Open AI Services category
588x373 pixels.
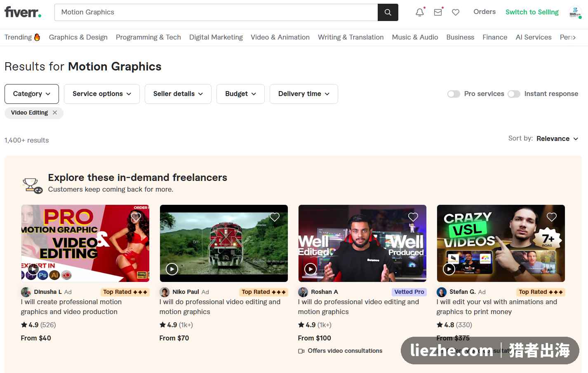pos(534,37)
